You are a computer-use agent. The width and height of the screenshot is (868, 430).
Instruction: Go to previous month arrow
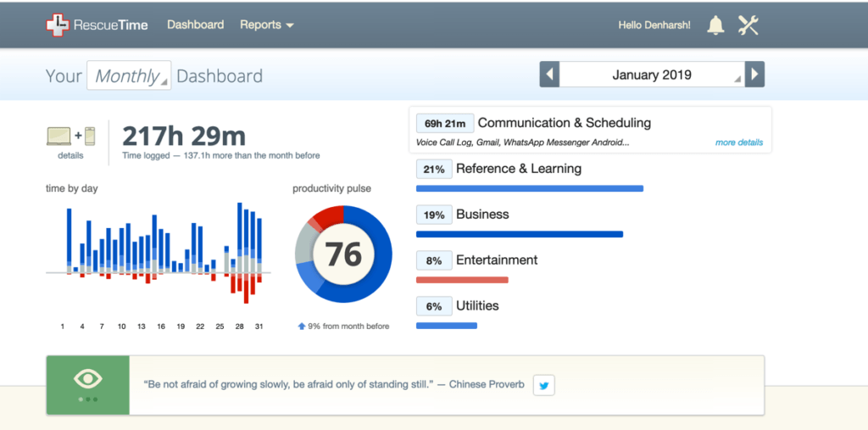[x=549, y=75]
